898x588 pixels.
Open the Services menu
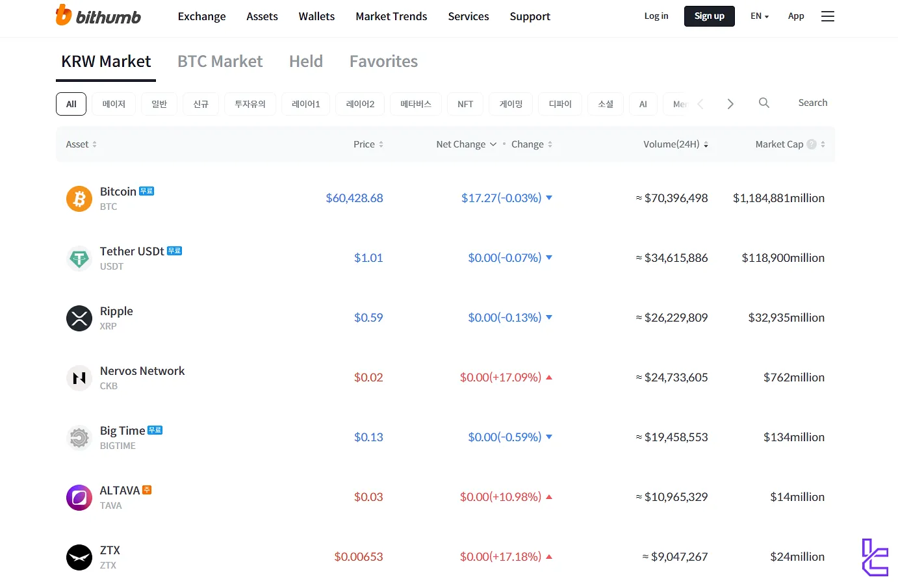point(468,16)
